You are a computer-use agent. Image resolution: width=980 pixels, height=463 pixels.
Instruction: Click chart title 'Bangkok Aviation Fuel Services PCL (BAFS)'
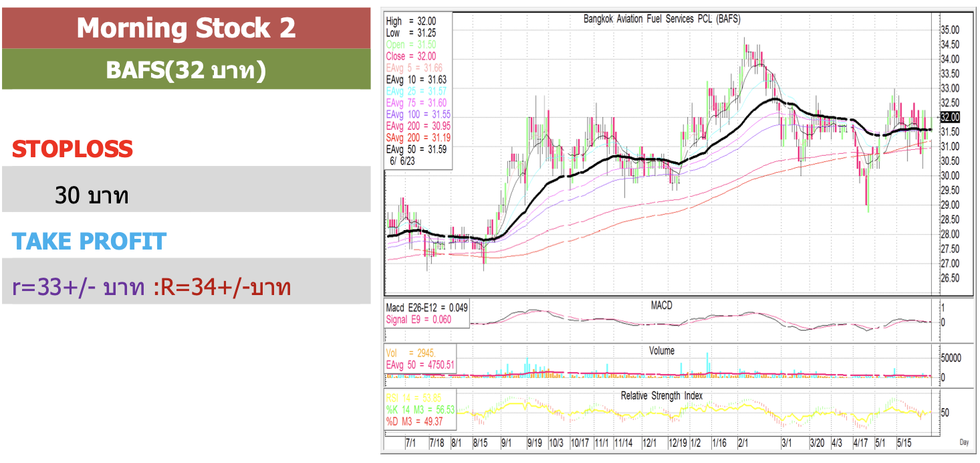pos(662,19)
